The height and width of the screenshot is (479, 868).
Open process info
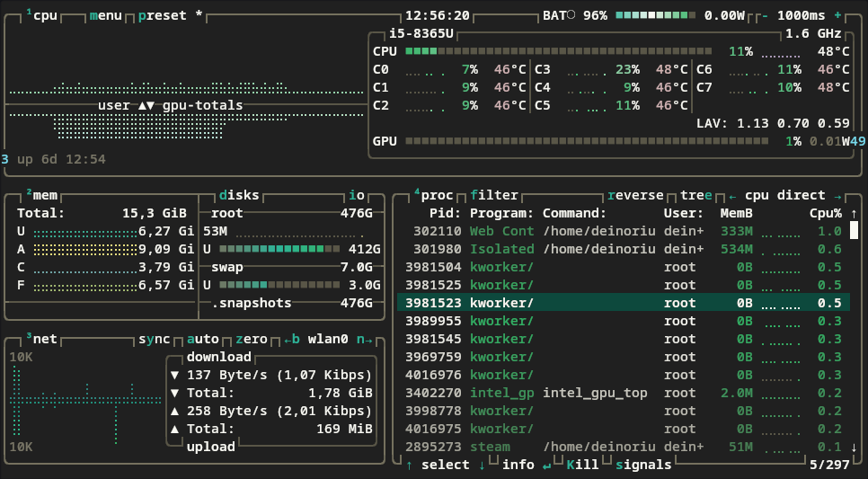[x=518, y=465]
